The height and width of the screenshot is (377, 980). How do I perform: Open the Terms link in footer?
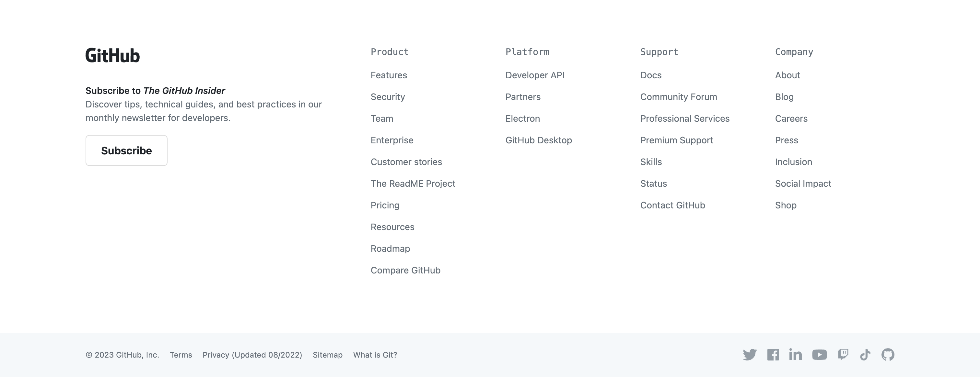coord(181,355)
